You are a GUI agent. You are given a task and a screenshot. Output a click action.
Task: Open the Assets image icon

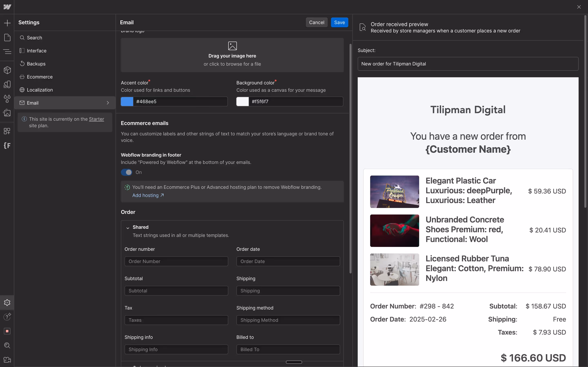pyautogui.click(x=7, y=113)
